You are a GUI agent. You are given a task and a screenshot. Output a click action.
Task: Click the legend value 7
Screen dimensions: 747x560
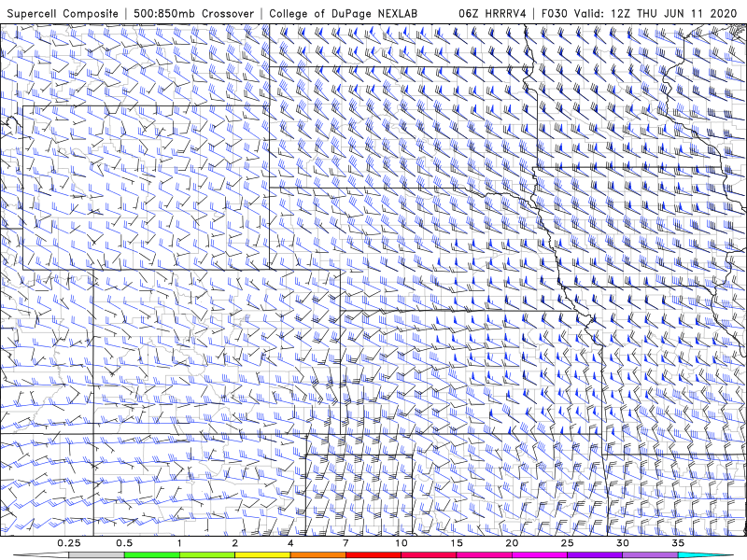pyautogui.click(x=345, y=543)
